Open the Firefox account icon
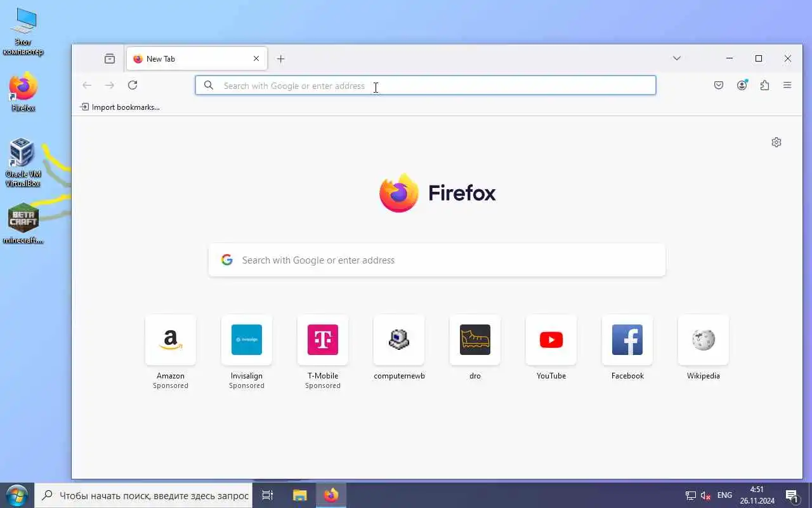 (742, 85)
